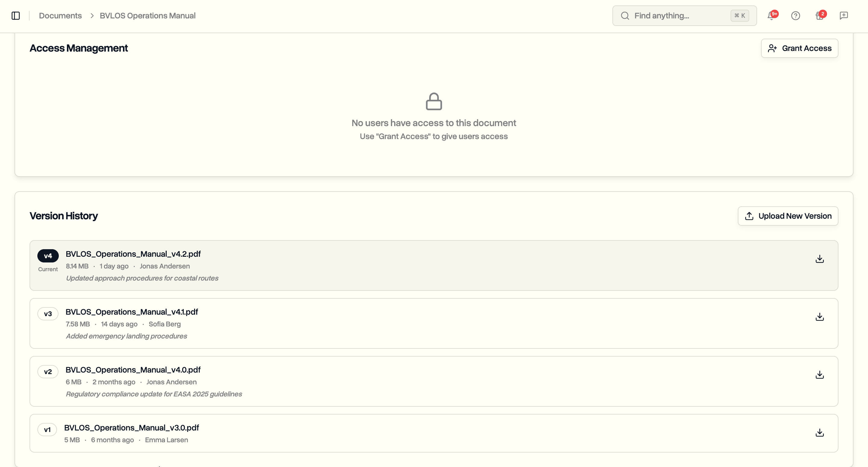Collapse the sidebar with the panel icon
This screenshot has width=868, height=467.
pyautogui.click(x=16, y=15)
